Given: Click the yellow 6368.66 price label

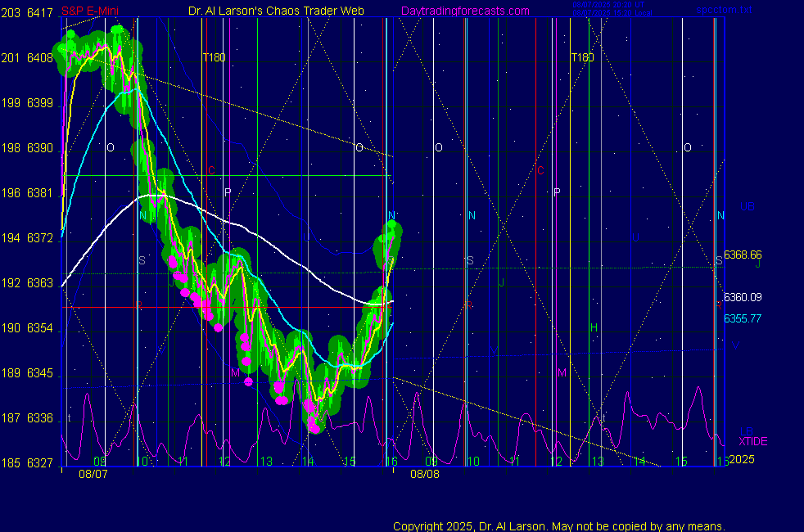Looking at the screenshot, I should pos(743,255).
